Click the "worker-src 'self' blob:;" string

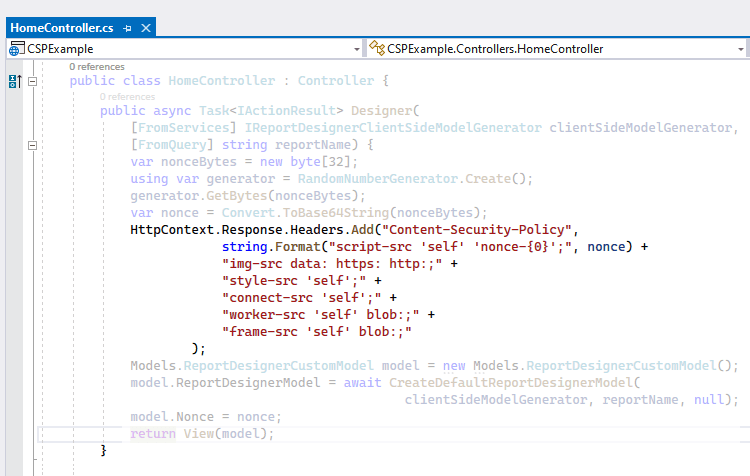tap(321, 314)
